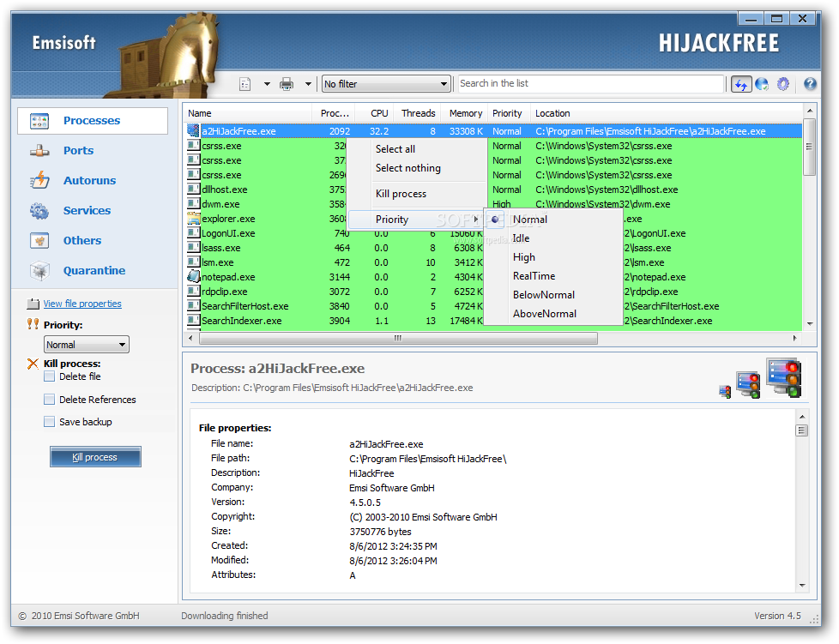Click the notepad.exe row icon
The image size is (839, 644).
pos(193,276)
